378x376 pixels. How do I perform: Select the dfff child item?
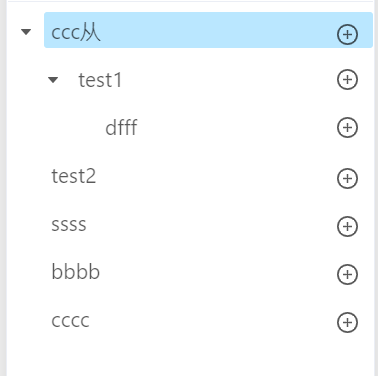click(121, 127)
